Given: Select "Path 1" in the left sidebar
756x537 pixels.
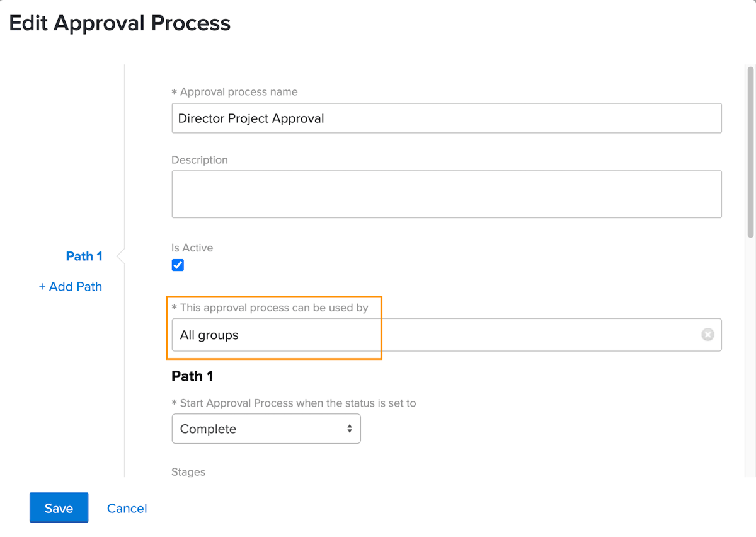Looking at the screenshot, I should [x=84, y=256].
